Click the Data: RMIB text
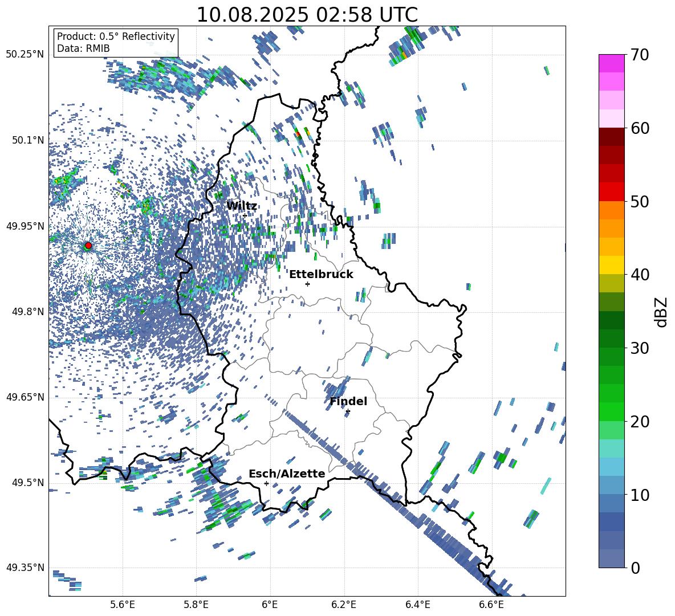 tap(83, 48)
